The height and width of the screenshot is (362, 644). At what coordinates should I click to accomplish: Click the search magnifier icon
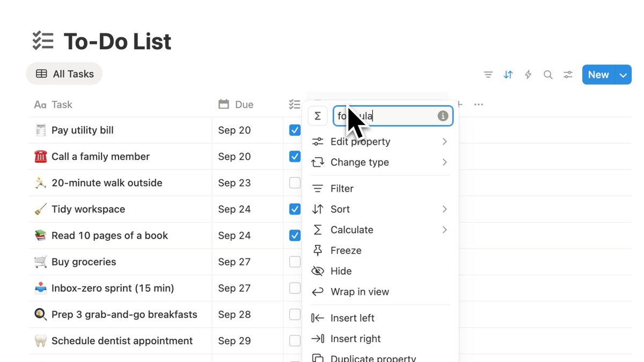pos(548,75)
